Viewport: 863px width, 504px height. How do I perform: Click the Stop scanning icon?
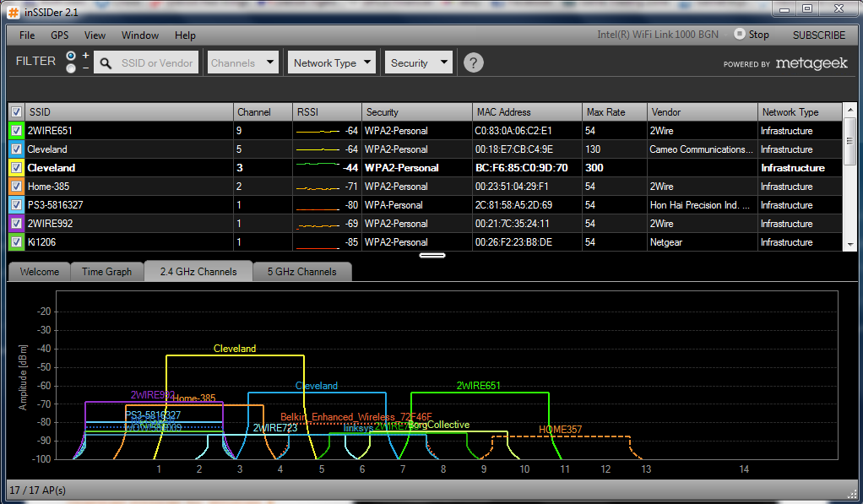(x=740, y=34)
